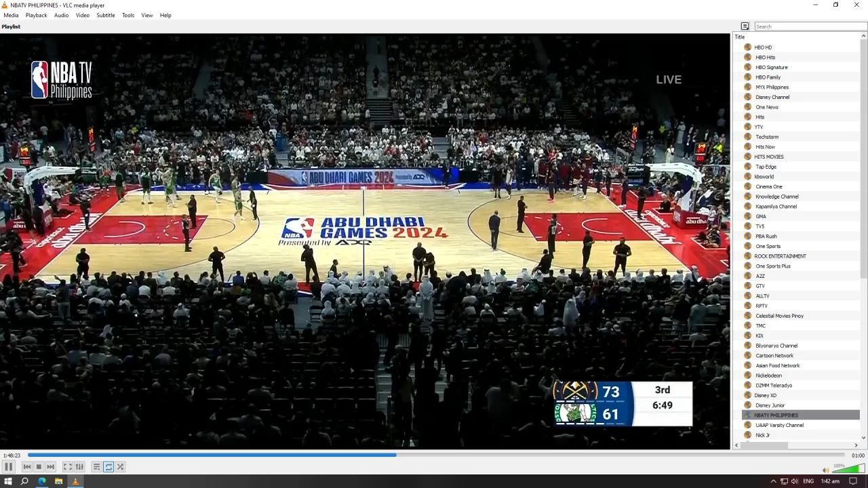Open the Subtitle menu

point(106,15)
